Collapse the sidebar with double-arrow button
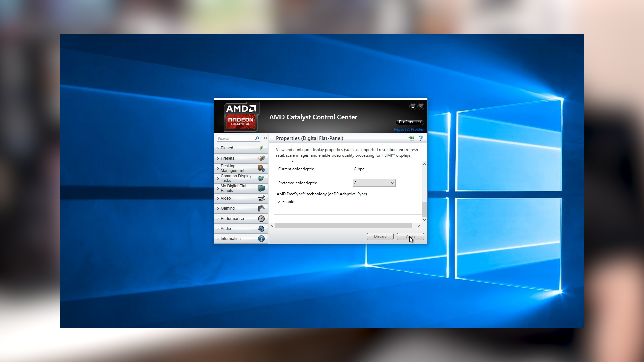The width and height of the screenshot is (644, 362). click(265, 138)
